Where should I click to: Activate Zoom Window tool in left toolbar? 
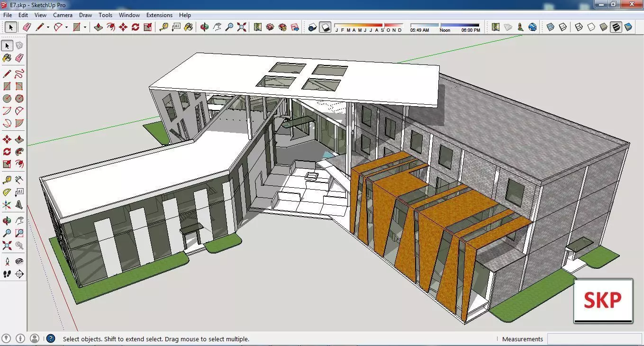coord(19,233)
